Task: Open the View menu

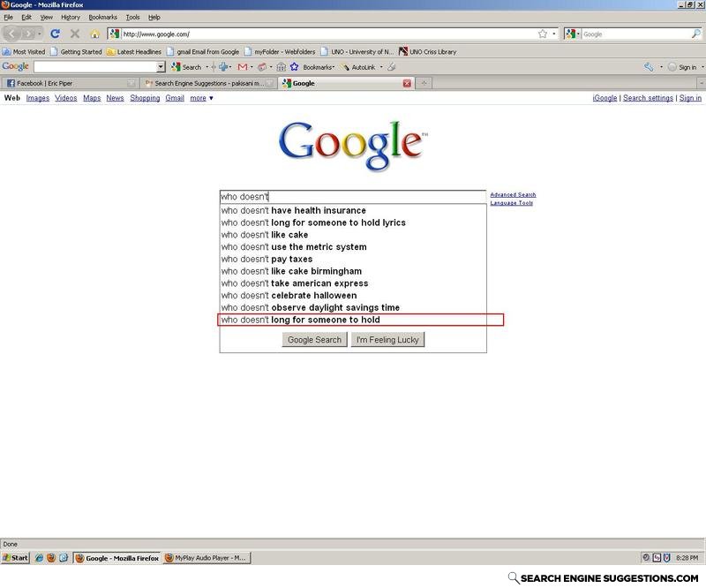Action: (47, 17)
